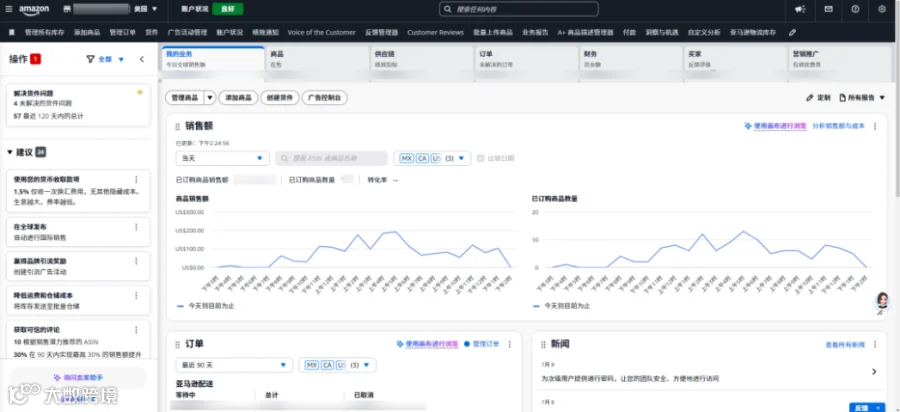The image size is (900, 412).
Task: Open the 当天 date range dropdown
Action: click(222, 158)
